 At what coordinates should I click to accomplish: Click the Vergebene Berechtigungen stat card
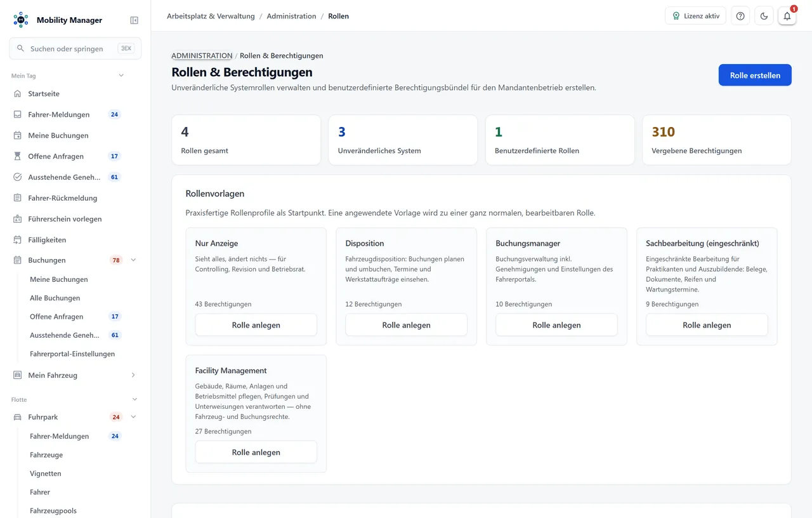coord(717,140)
